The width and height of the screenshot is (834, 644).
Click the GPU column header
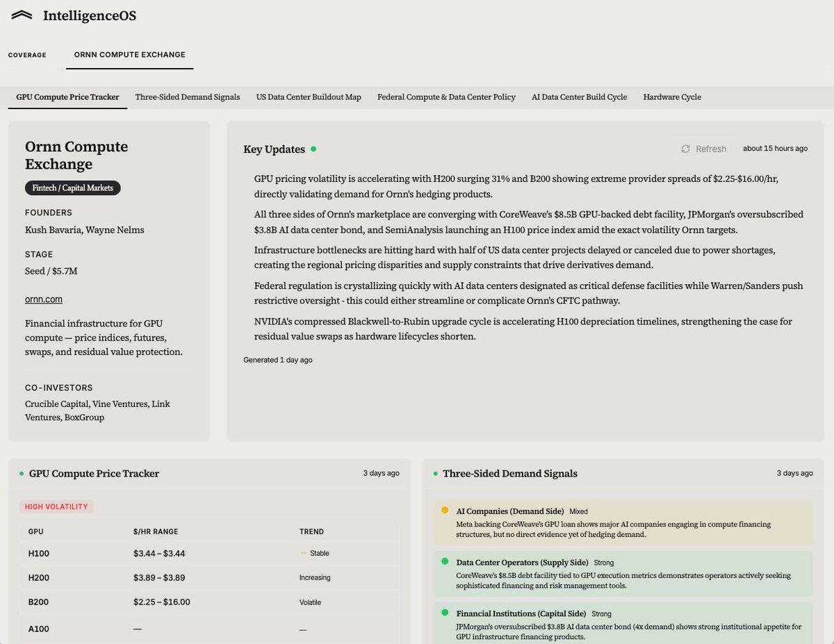pos(35,531)
